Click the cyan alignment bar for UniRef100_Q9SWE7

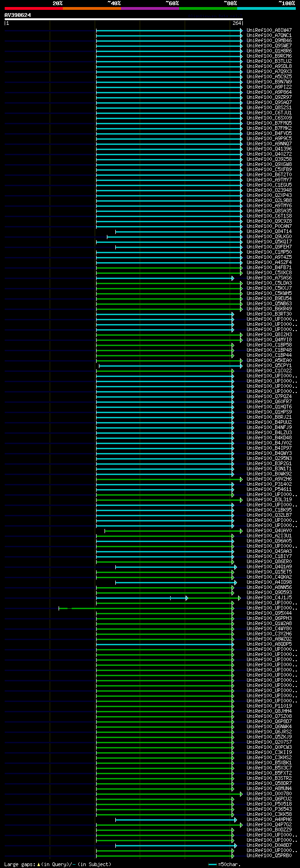(x=169, y=46)
